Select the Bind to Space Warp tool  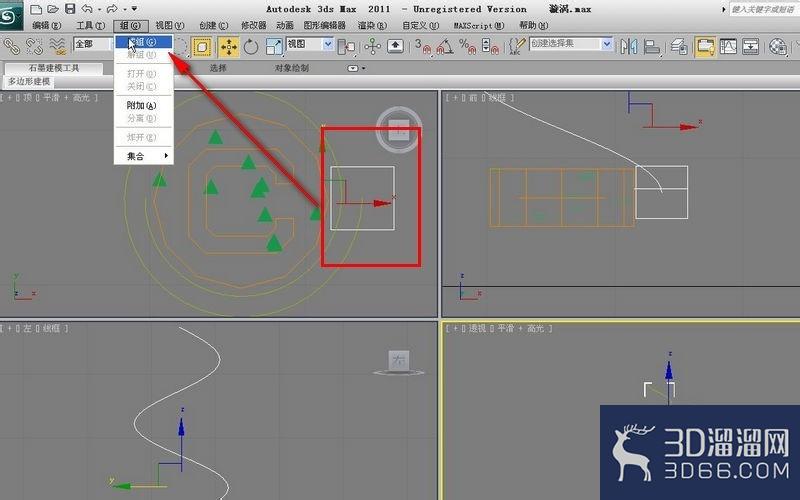pos(58,46)
